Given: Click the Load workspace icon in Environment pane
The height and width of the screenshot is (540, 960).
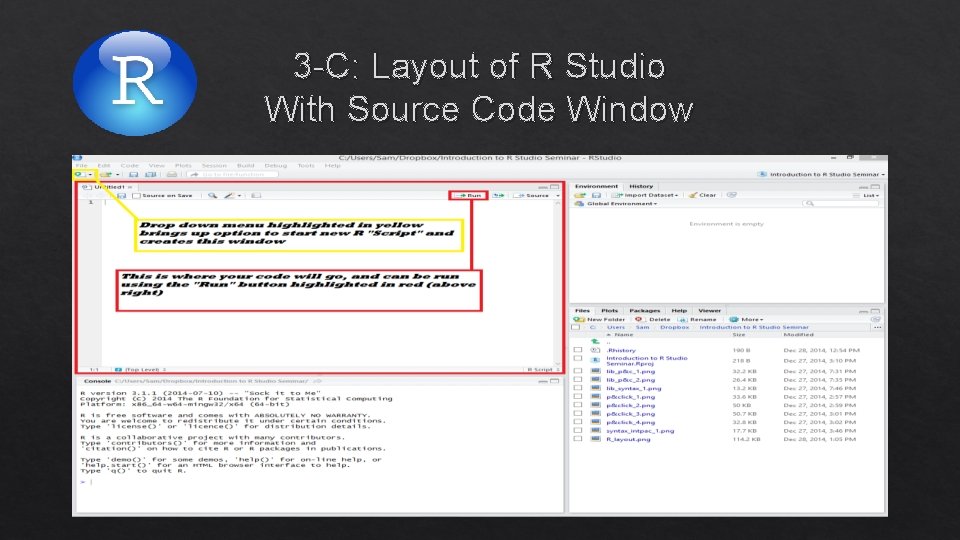Looking at the screenshot, I should (580, 195).
